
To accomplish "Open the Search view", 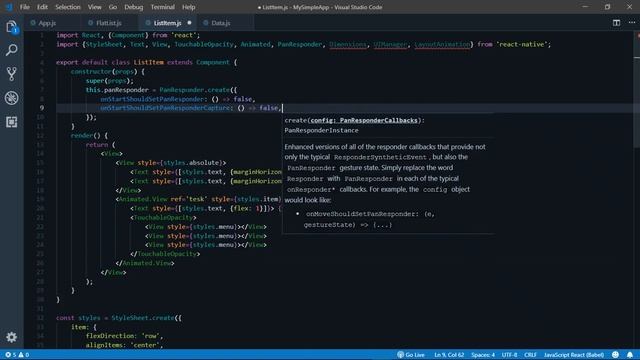I will pos(11,50).
